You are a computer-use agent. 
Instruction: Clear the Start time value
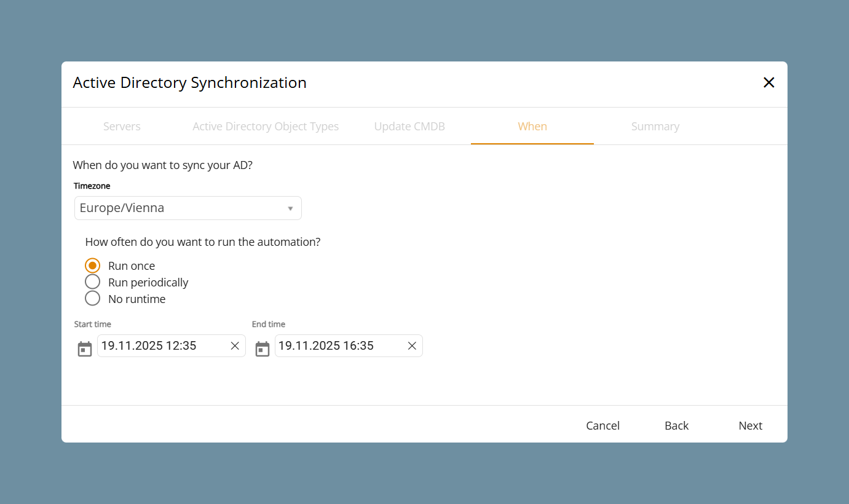[x=235, y=346]
